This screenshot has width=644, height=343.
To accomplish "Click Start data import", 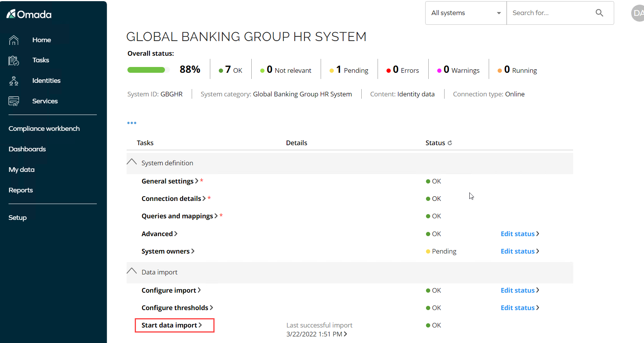I will [172, 325].
